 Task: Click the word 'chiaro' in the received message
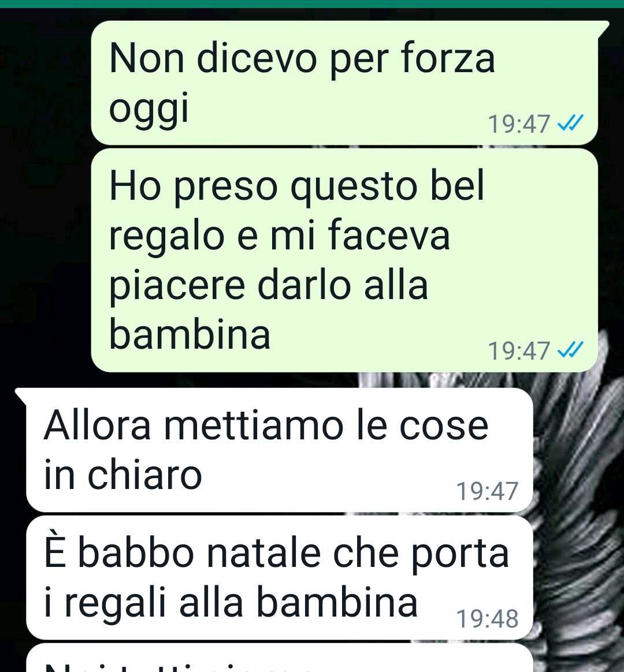(145, 475)
